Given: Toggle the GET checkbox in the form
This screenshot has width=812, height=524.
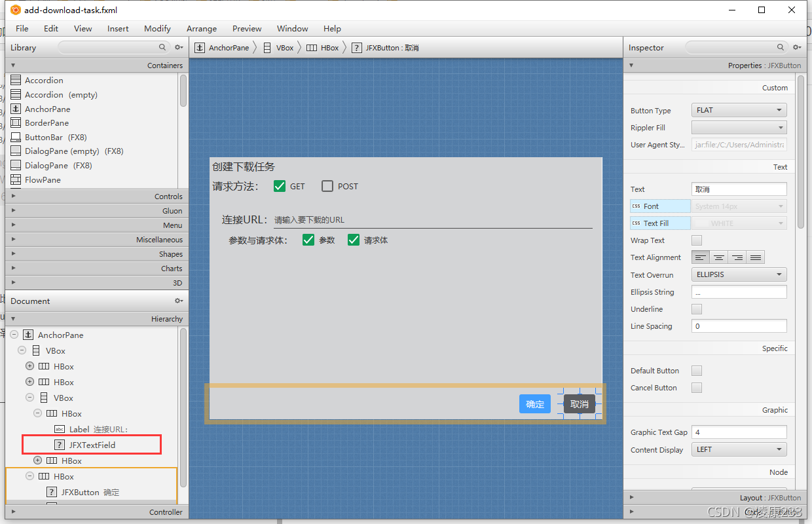Looking at the screenshot, I should point(280,186).
